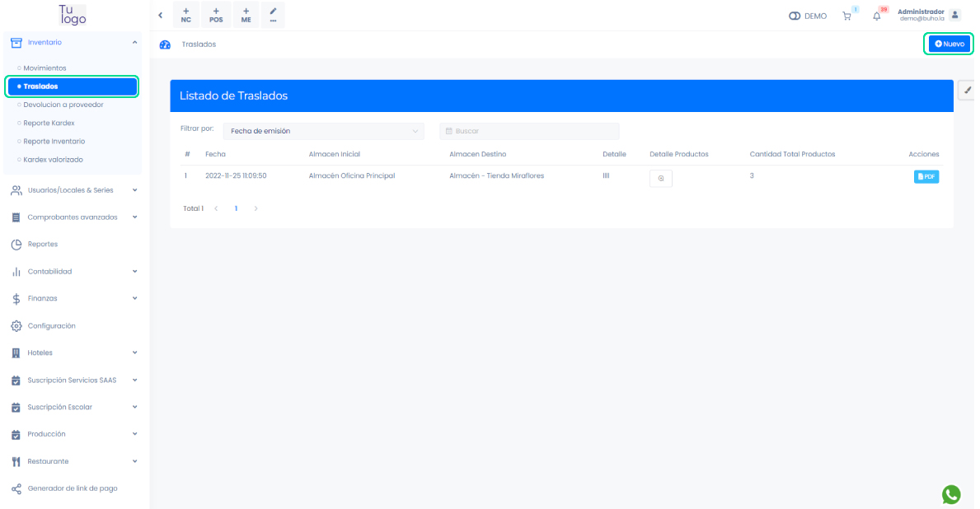This screenshot has width=980, height=509.
Task: Click the product detail magnifier icon
Action: [x=660, y=178]
